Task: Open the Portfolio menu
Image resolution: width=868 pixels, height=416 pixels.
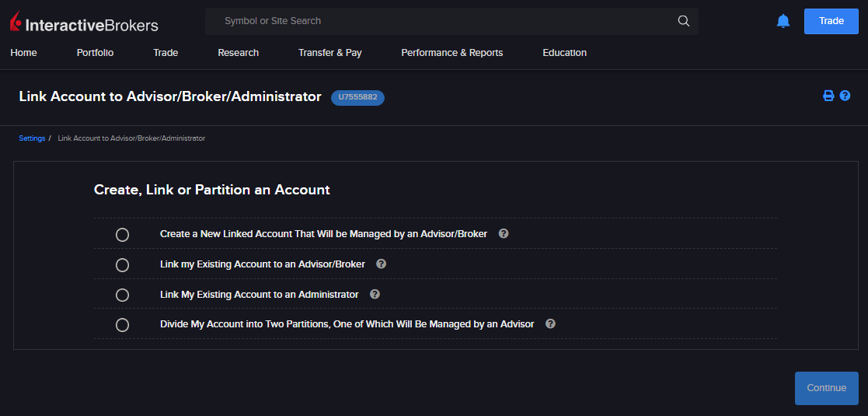Action: 95,53
